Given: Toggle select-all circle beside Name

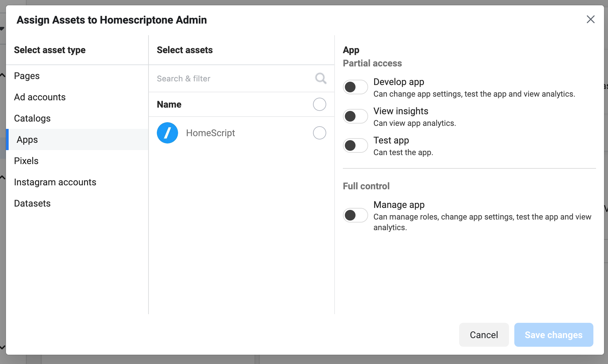Looking at the screenshot, I should tap(320, 104).
